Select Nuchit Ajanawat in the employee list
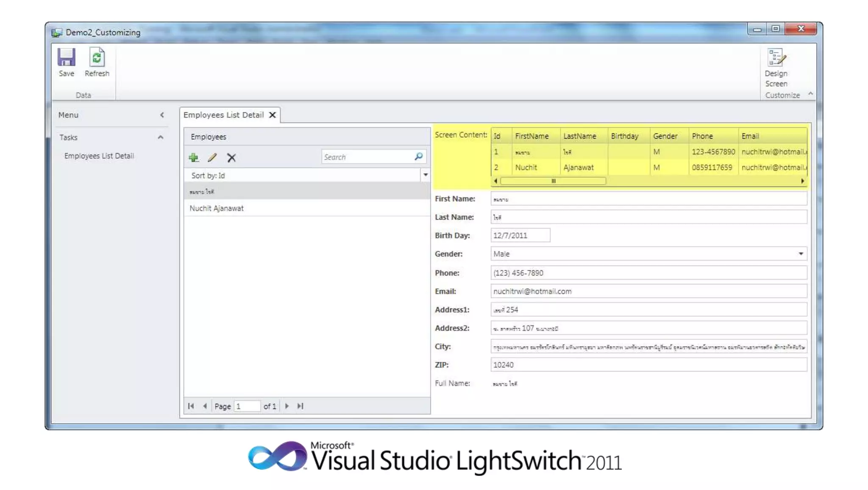The height and width of the screenshot is (490, 868). click(217, 208)
